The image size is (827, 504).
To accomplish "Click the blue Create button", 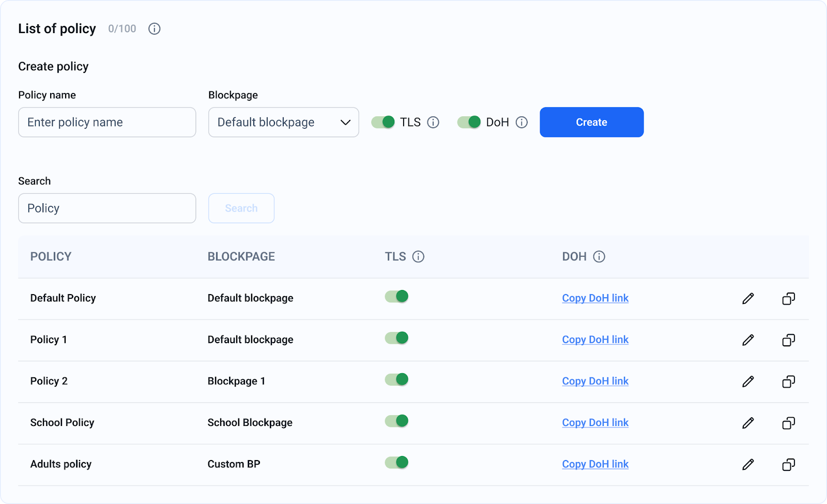I will coord(592,122).
